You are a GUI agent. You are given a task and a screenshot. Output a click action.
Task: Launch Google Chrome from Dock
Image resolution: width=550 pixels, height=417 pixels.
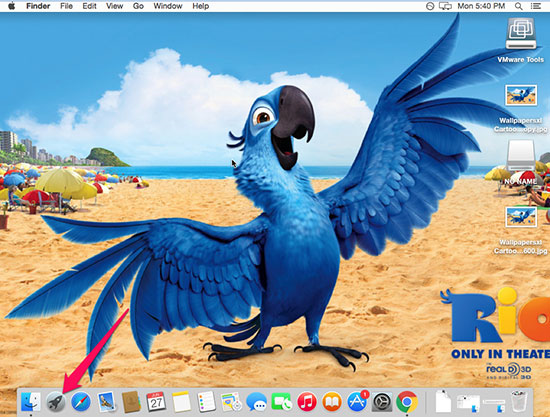[x=407, y=402]
